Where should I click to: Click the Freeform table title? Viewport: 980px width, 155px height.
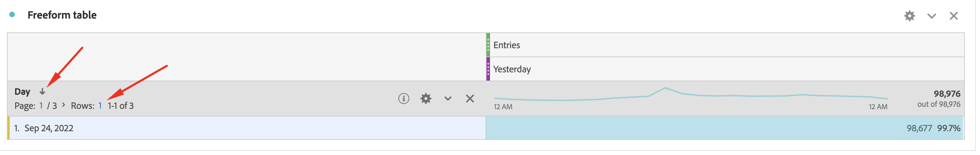pos(62,15)
